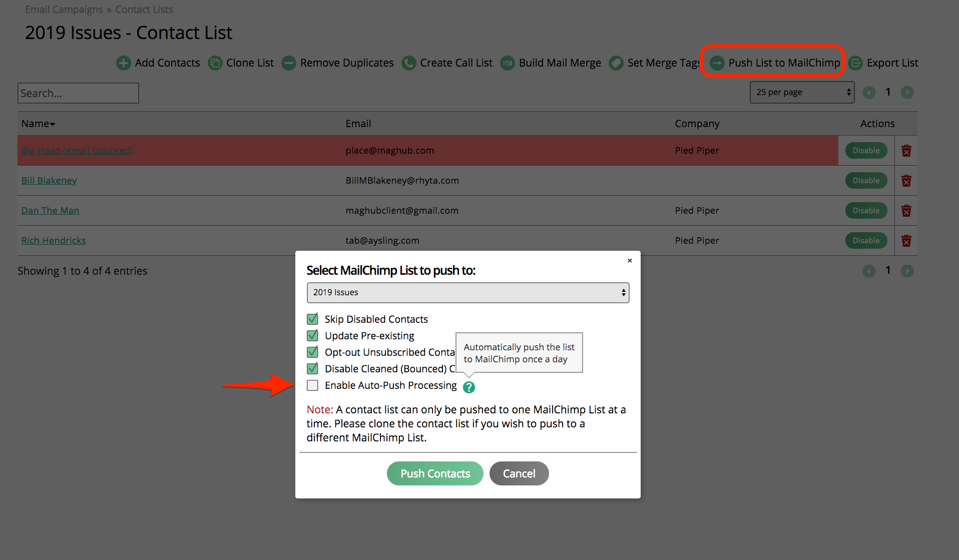Go to Contact Lists breadcrumb
The image size is (959, 560).
click(x=144, y=10)
